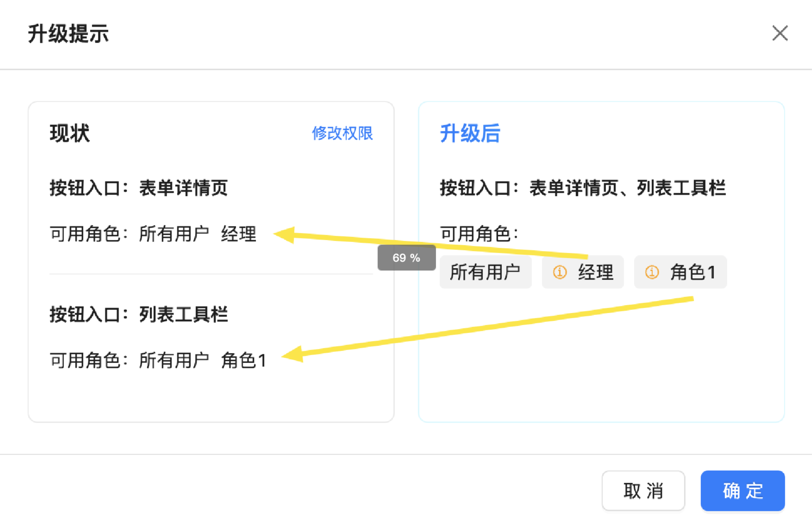The height and width of the screenshot is (520, 812).
Task: Click 表单详情页、列表工具栏 entry text under 升级后
Action: pos(628,188)
